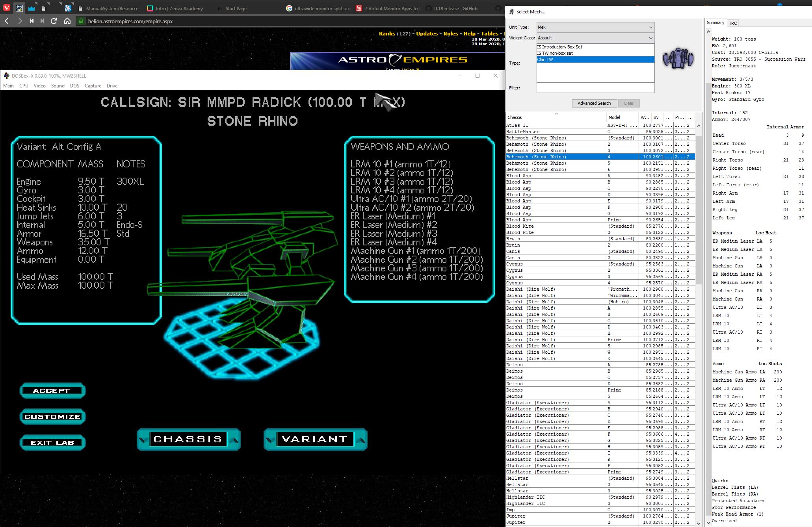Click the browser back arrow
Image resolution: width=812 pixels, height=527 pixels.
[x=7, y=21]
